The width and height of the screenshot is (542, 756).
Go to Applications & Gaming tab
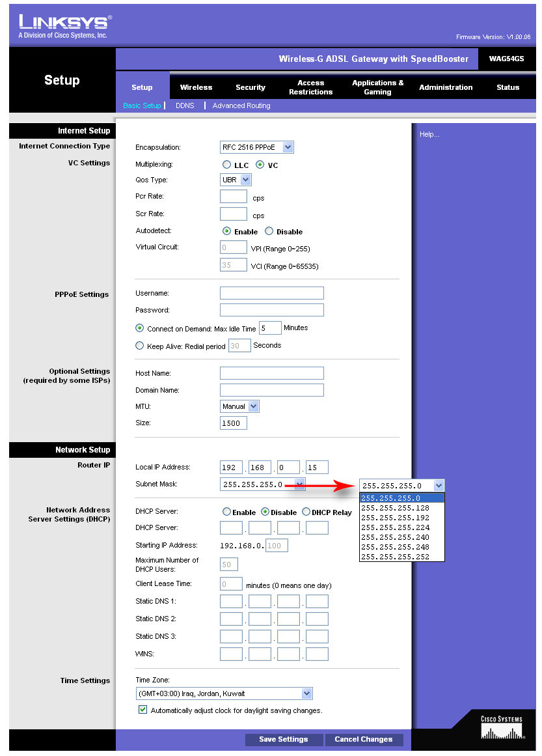pyautogui.click(x=378, y=87)
